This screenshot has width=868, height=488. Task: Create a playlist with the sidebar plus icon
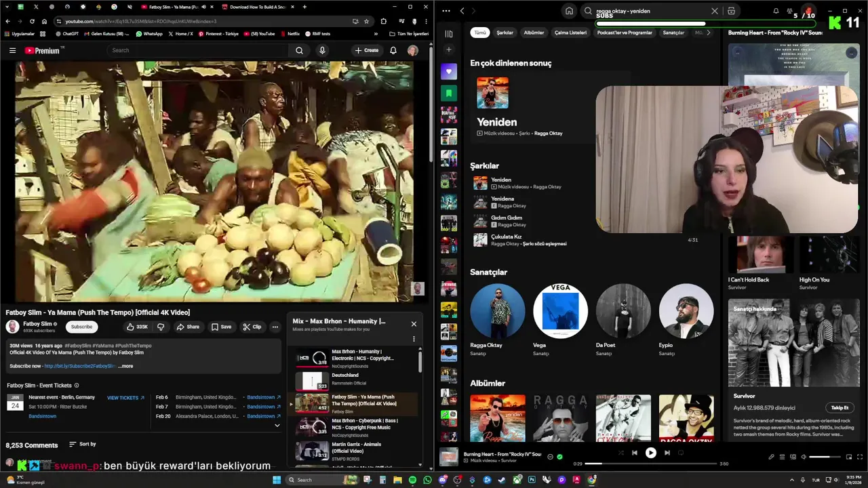click(x=448, y=49)
